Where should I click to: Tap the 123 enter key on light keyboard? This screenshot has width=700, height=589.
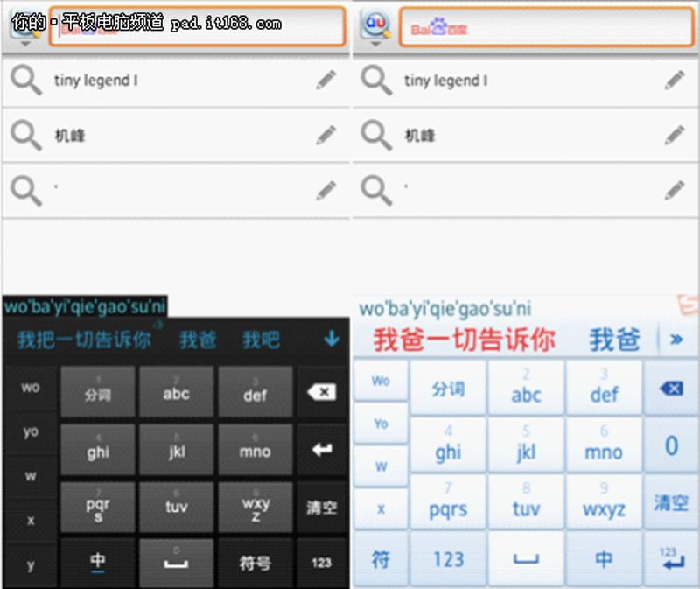click(x=671, y=559)
